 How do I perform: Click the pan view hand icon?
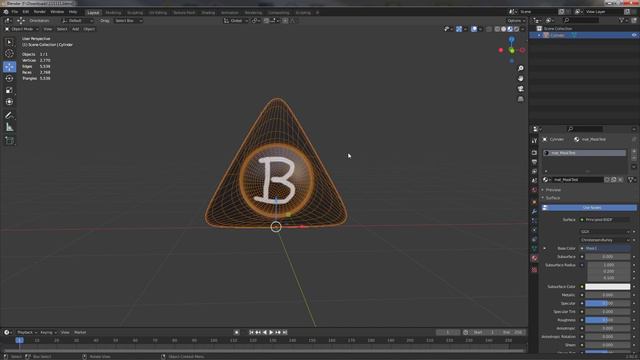pos(520,78)
